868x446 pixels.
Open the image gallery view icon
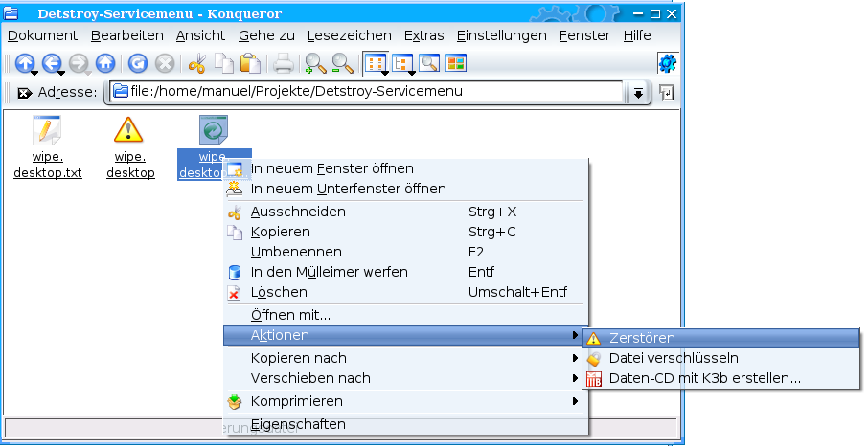tap(457, 63)
